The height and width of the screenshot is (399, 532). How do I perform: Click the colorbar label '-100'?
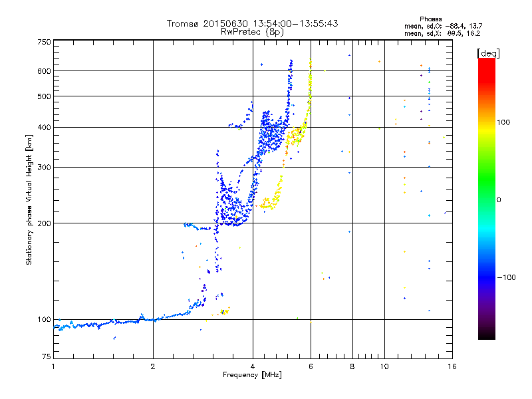click(506, 277)
